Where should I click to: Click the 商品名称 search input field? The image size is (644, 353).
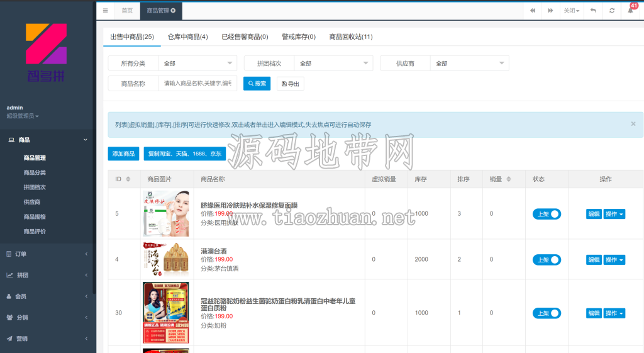(197, 84)
